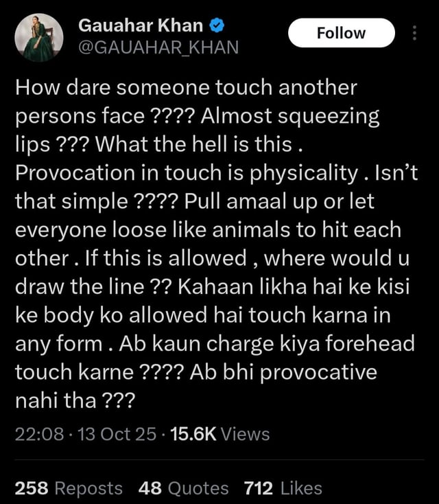The height and width of the screenshot is (504, 439).
Task: Open the @GAUAHAR_KHAN handle link
Action: [x=158, y=47]
